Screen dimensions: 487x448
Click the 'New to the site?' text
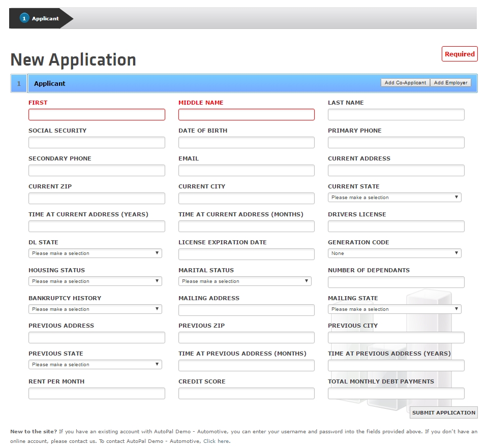[34, 432]
